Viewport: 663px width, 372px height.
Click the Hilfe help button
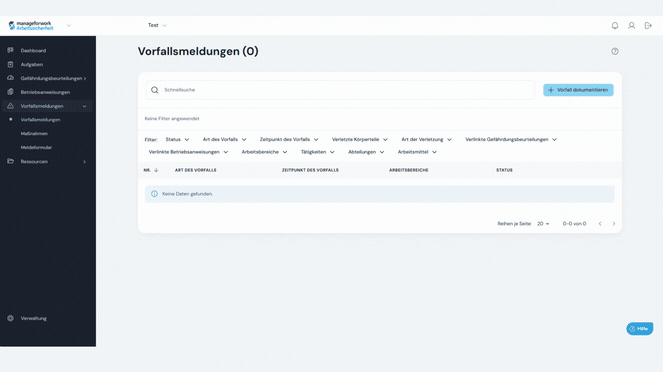[639, 328]
